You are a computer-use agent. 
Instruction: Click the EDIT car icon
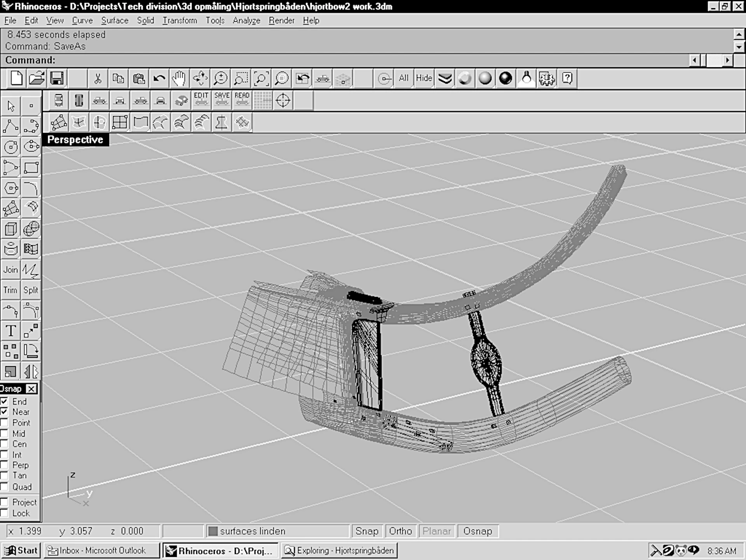(201, 101)
